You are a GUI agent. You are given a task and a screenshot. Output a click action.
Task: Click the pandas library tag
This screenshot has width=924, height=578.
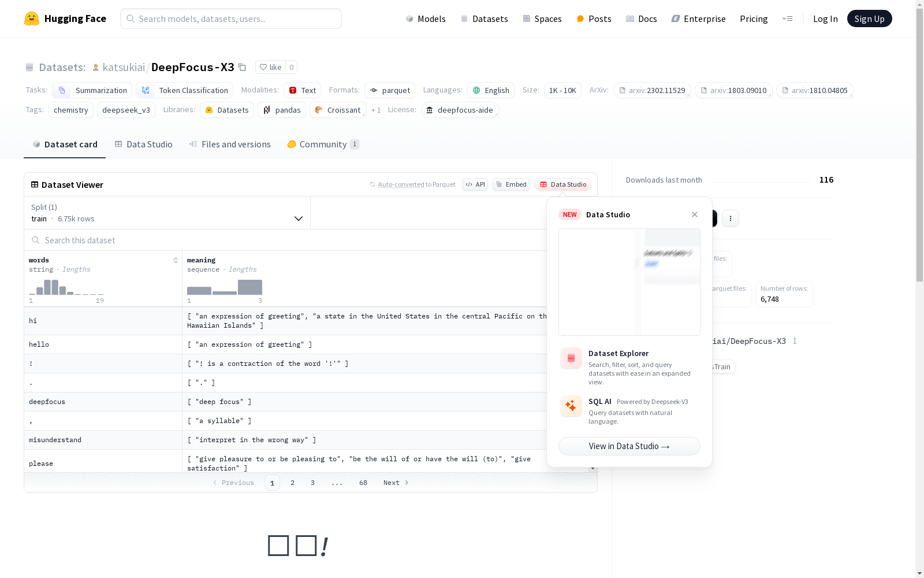[282, 110]
